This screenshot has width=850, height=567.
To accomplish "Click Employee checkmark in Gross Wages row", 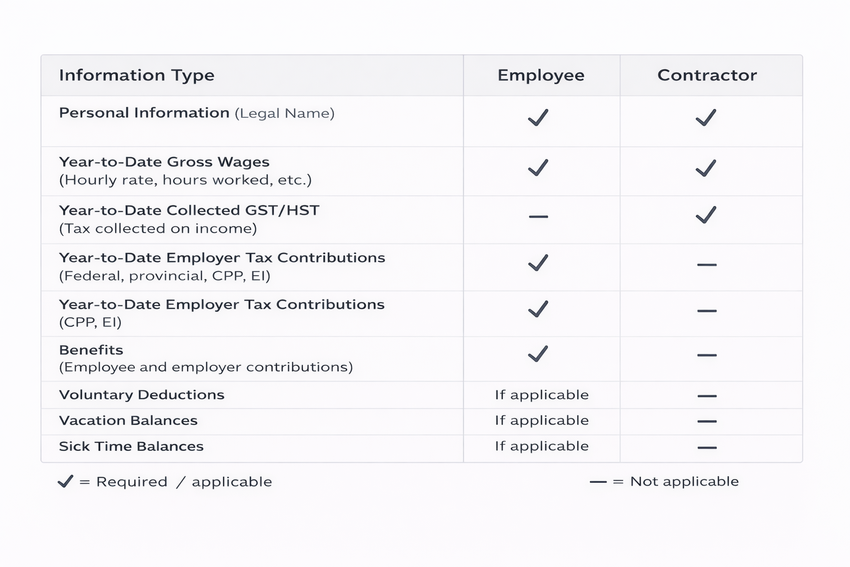I will [538, 168].
